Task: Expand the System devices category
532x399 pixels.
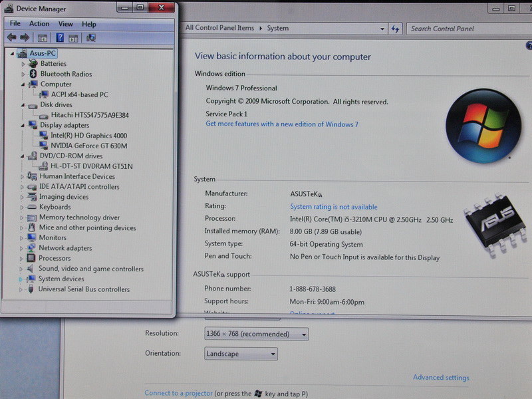Action: (x=21, y=279)
